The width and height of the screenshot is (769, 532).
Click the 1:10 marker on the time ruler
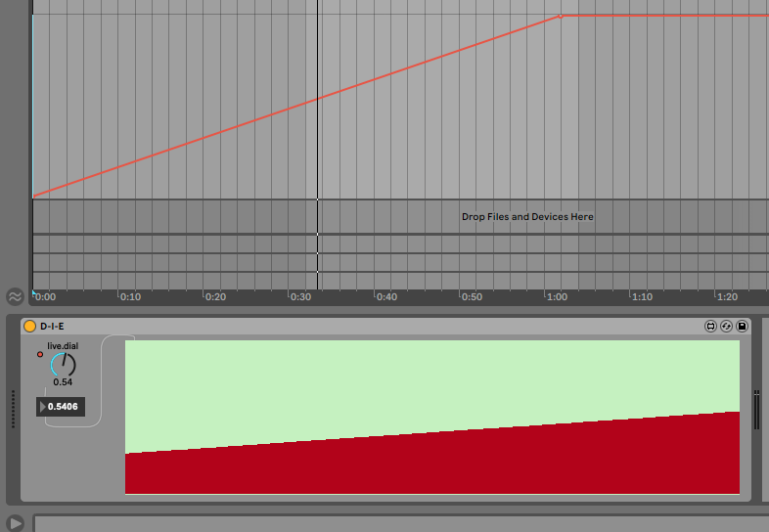click(x=642, y=296)
